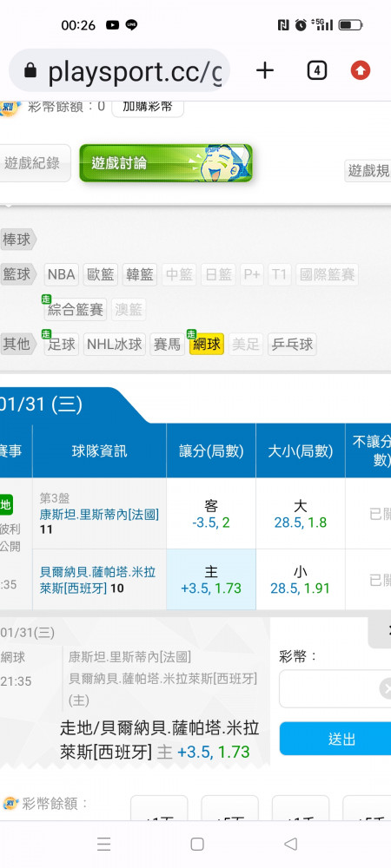Select 大 28.5, 1.8 over odds cell
The image size is (391, 868).
pyautogui.click(x=300, y=514)
